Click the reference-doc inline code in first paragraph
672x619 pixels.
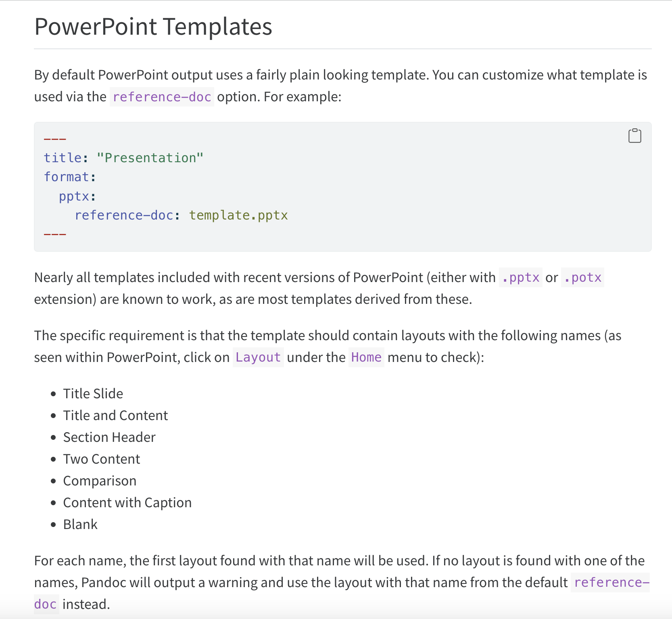point(162,97)
